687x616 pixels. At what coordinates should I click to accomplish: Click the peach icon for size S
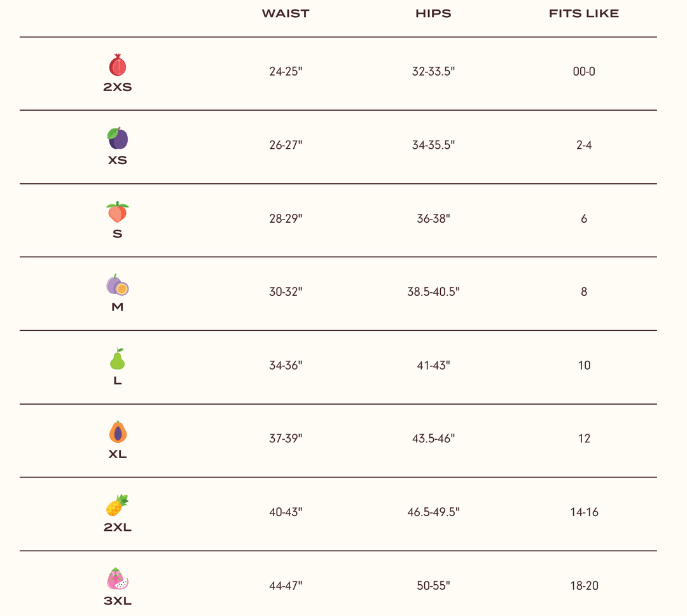tap(118, 212)
